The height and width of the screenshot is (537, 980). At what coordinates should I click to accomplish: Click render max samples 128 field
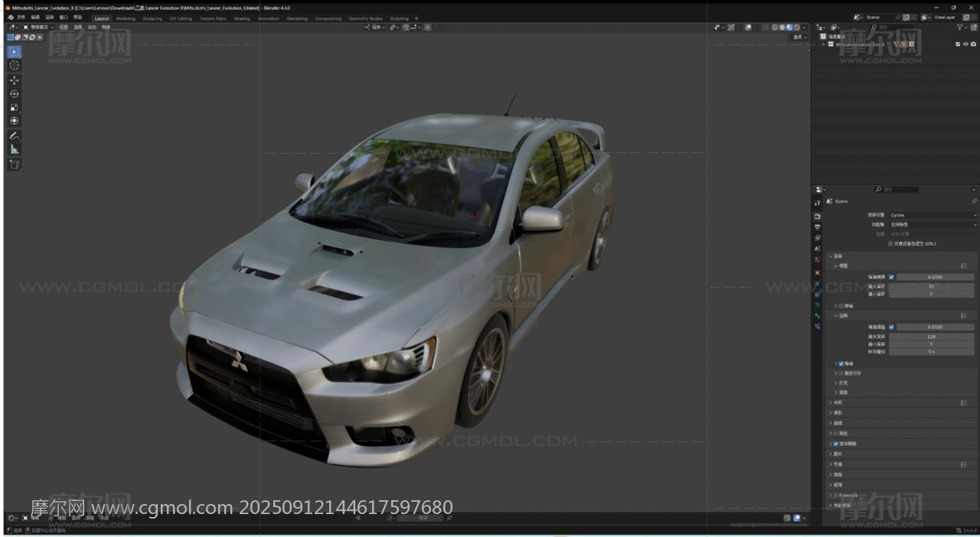point(931,337)
